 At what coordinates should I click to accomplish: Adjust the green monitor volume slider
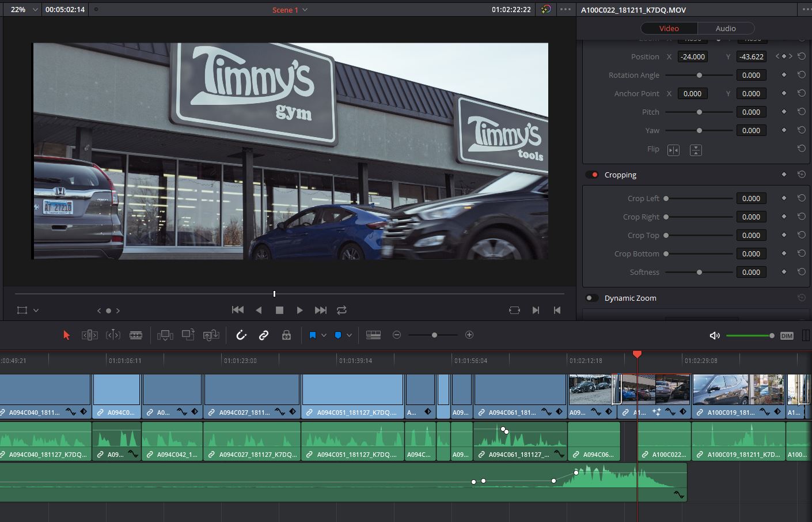click(x=750, y=335)
